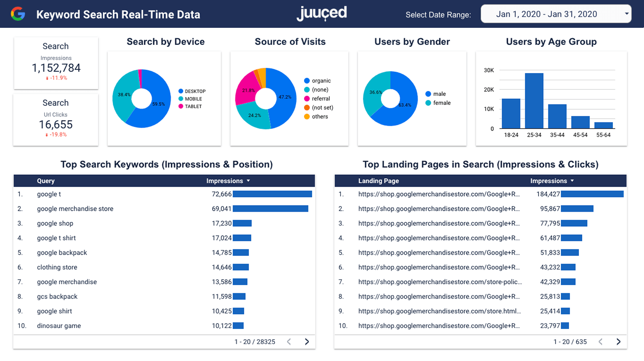The image size is (644, 361).
Task: Select TABLET legend item in device chart
Action: tap(190, 106)
